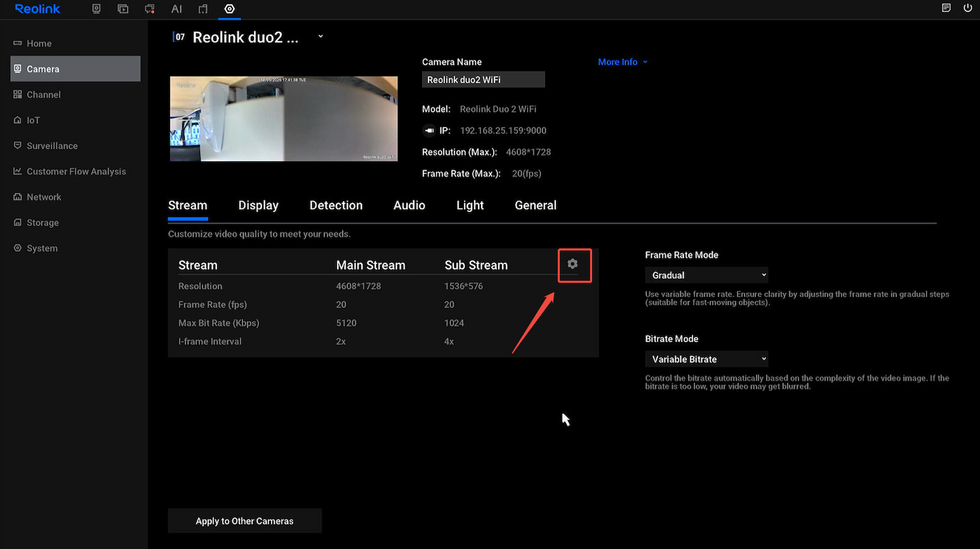Screen dimensions: 980x549
Task: Open Surveillance in the sidebar
Action: [x=76, y=145]
